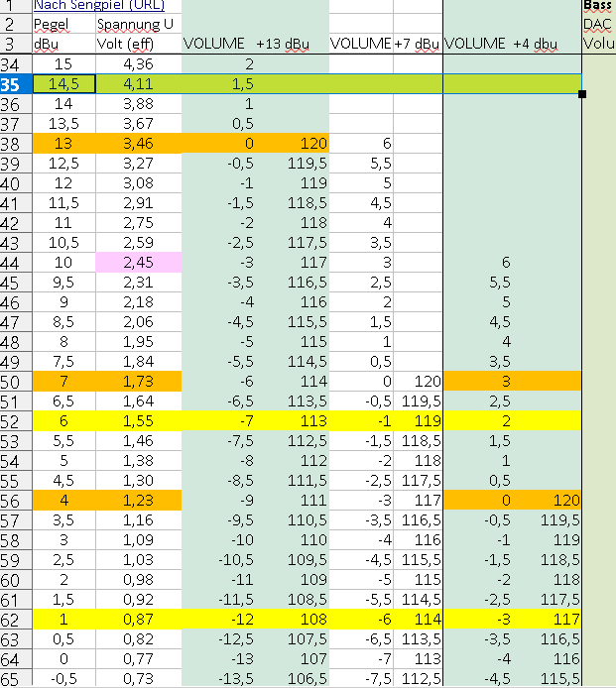Select the orange 120 cell in row 38

click(x=292, y=144)
